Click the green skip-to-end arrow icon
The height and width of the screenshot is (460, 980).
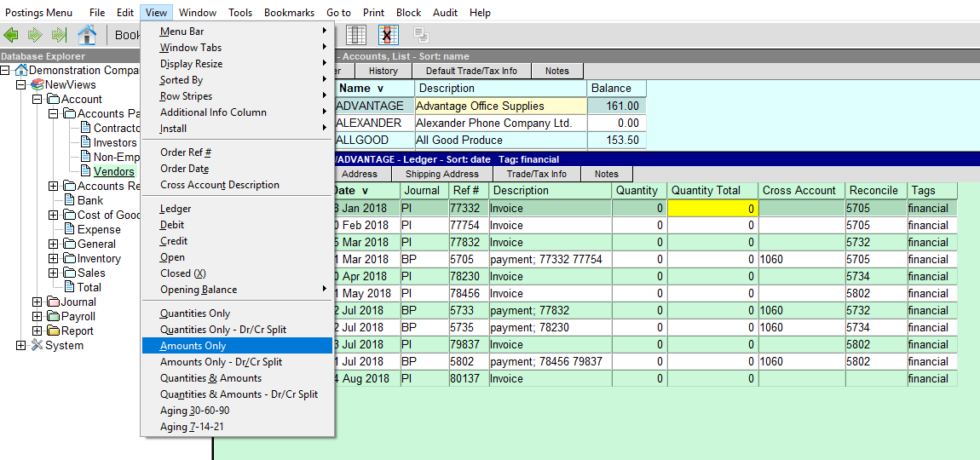coord(58,35)
